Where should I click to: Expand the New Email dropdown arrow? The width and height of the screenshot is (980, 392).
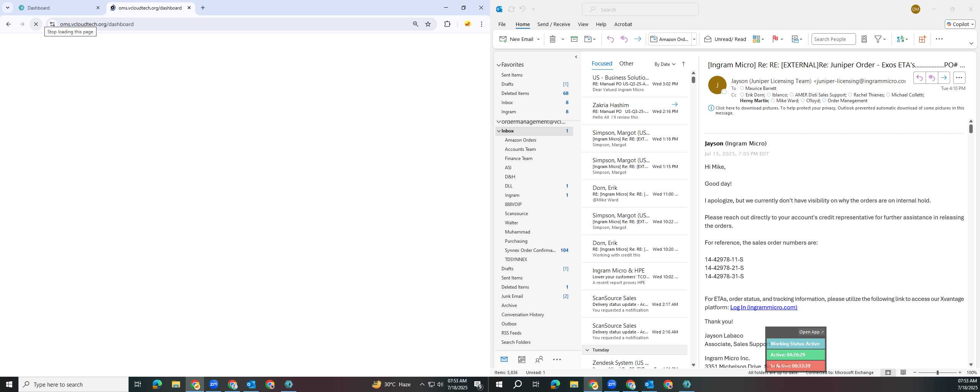(x=538, y=39)
